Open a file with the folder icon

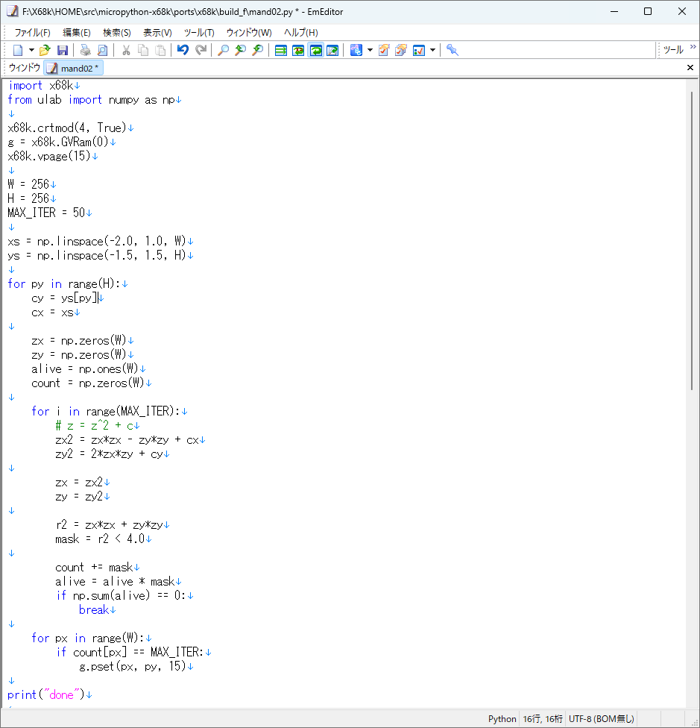click(x=45, y=50)
